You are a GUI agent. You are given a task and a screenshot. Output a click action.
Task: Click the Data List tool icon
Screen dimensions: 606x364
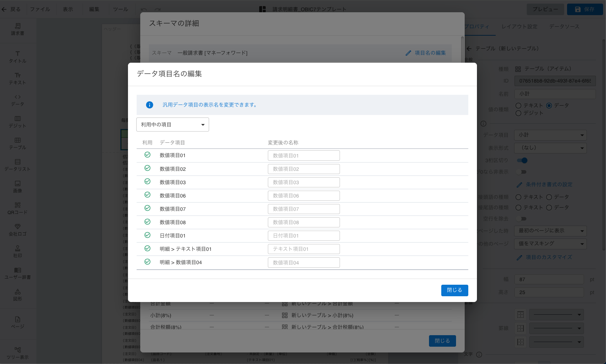click(18, 162)
